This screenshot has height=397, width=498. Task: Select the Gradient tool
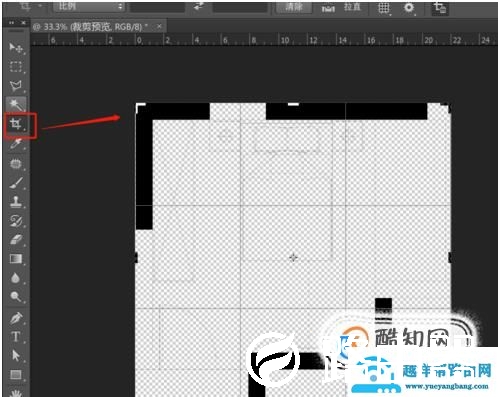click(x=16, y=259)
